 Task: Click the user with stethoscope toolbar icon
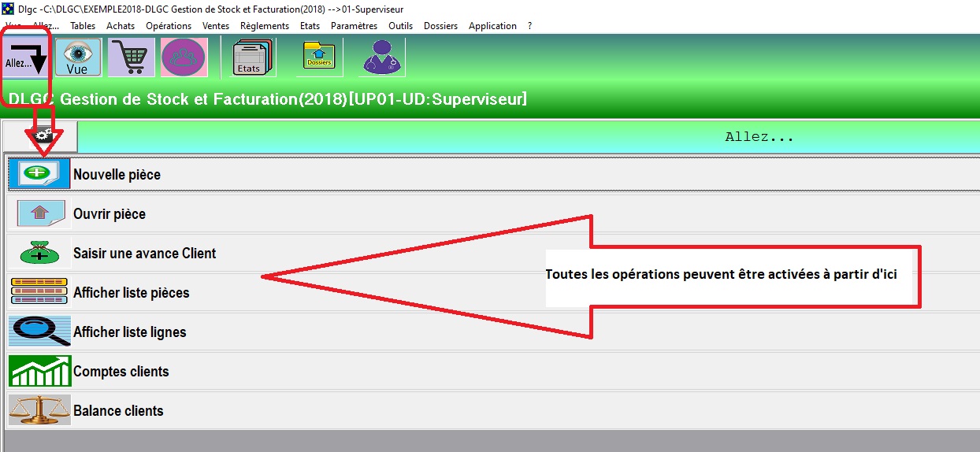click(x=382, y=57)
